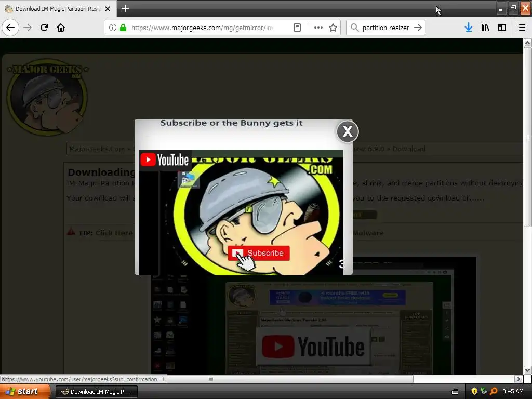The width and height of the screenshot is (532, 399).
Task: Close the Download IM-Magic Partition tab
Action: [x=108, y=9]
